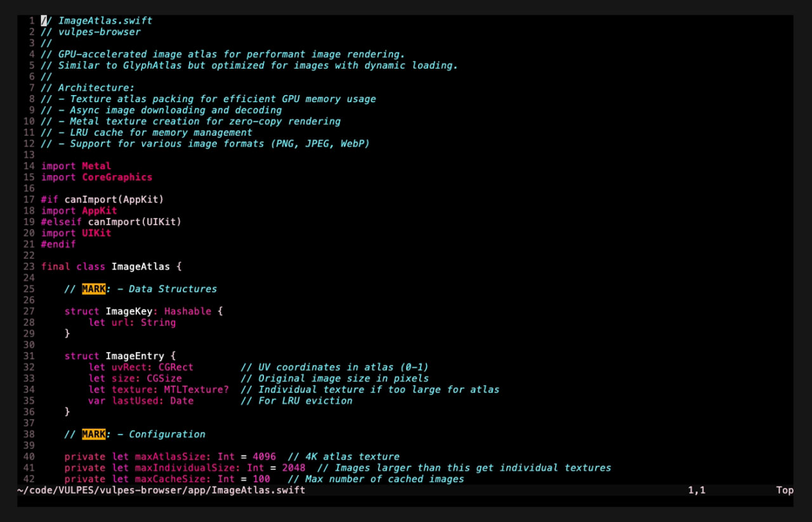The height and width of the screenshot is (522, 812).
Task: Click the "#elseif canImport(UIKit)" directive
Action: tap(112, 221)
